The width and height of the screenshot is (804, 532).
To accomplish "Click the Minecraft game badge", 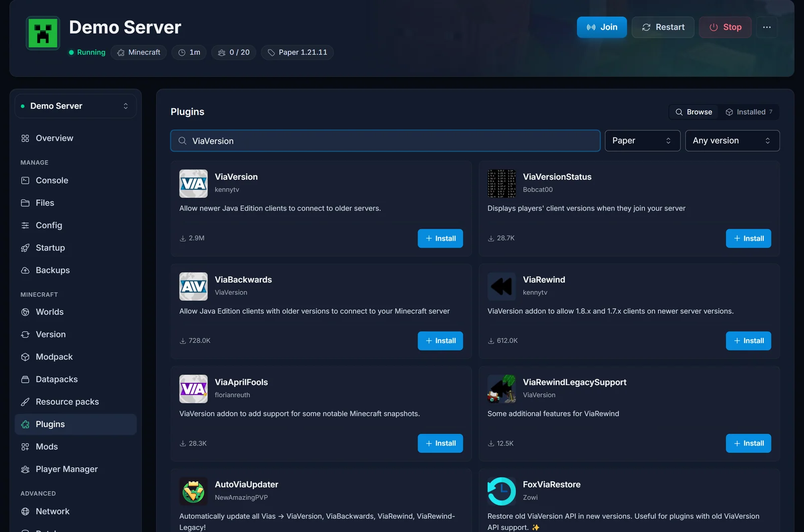I will 139,52.
